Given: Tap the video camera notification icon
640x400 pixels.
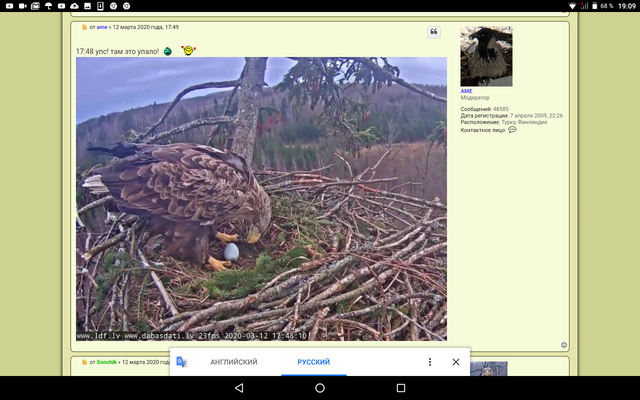Looking at the screenshot, I should coord(22,6).
